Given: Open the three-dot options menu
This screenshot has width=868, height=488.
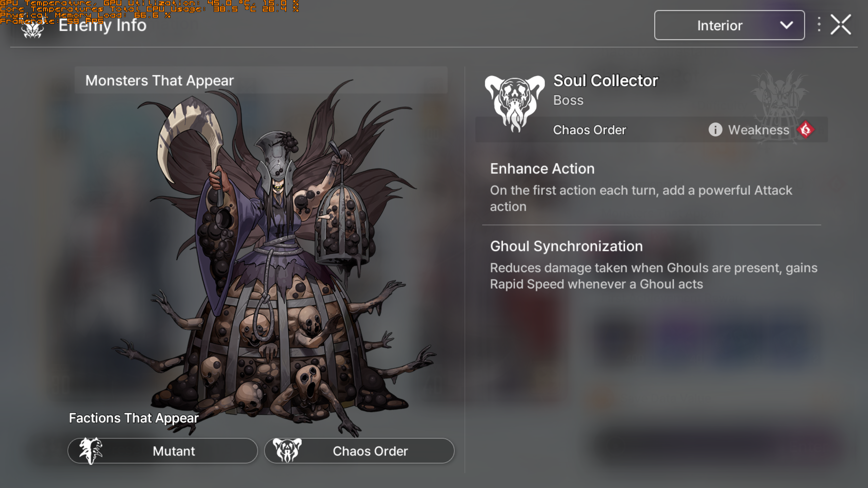Looking at the screenshot, I should (819, 25).
